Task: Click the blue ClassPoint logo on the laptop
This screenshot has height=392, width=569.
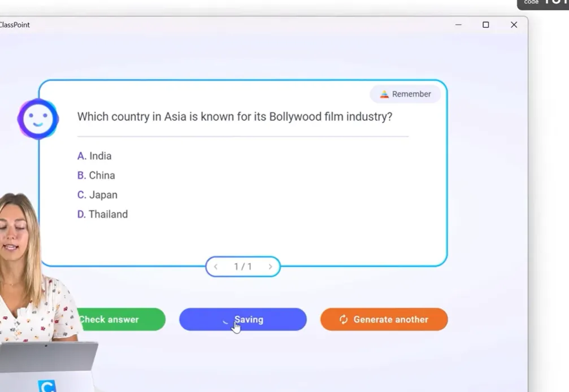Action: 47,386
